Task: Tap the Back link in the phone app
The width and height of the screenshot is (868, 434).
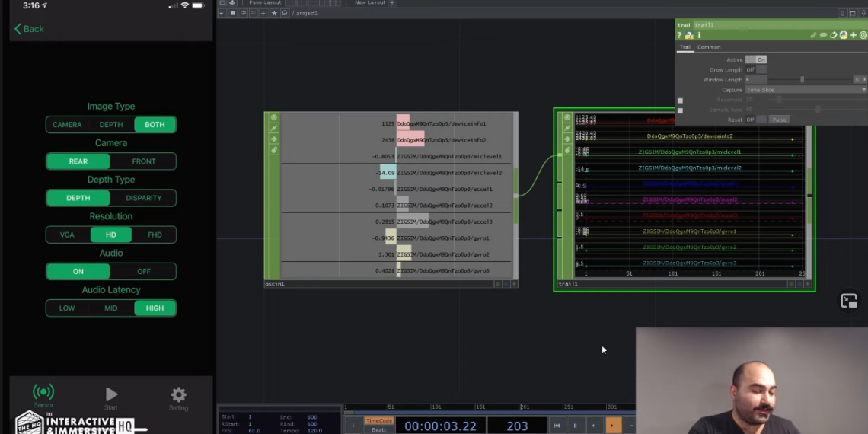Action: [29, 29]
